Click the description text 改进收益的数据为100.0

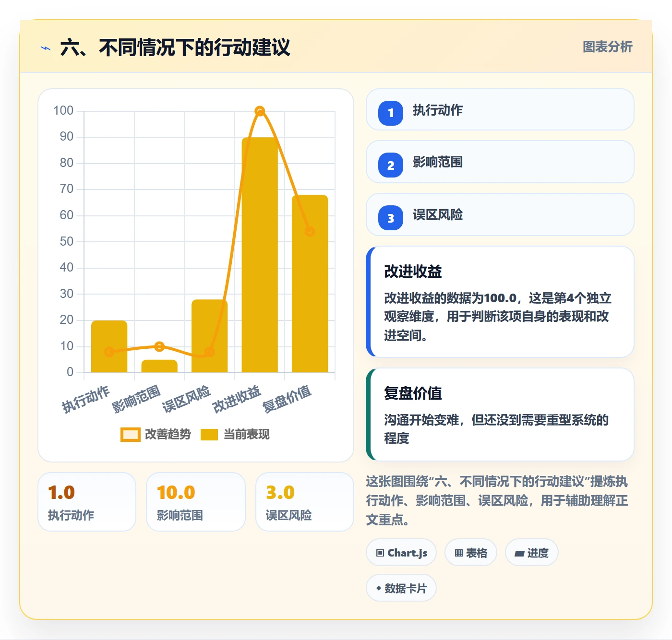point(450,298)
